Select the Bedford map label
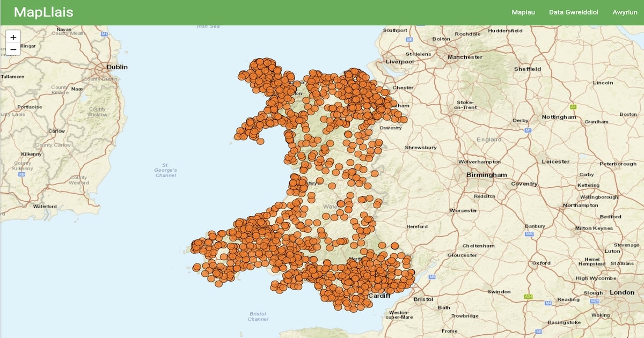 tap(611, 217)
